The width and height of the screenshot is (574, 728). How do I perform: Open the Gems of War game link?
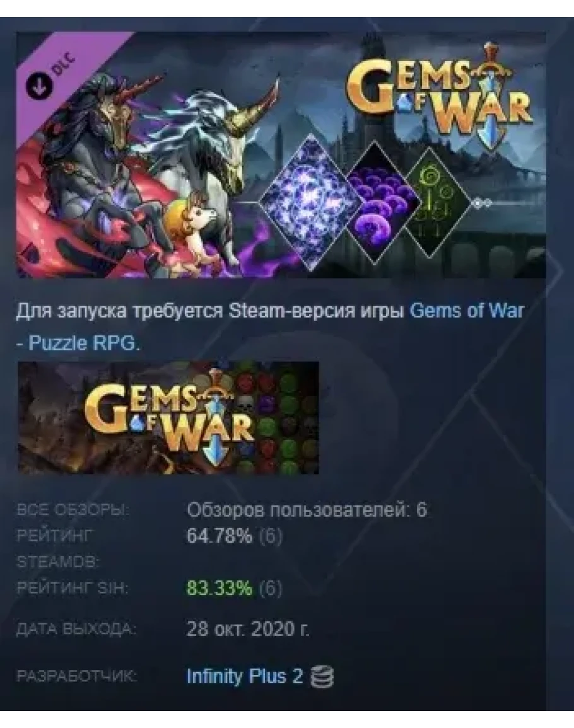(466, 310)
